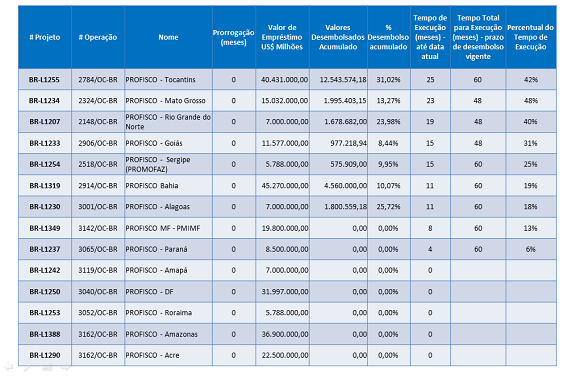Select the 31,02% disbursement cell

388,80
